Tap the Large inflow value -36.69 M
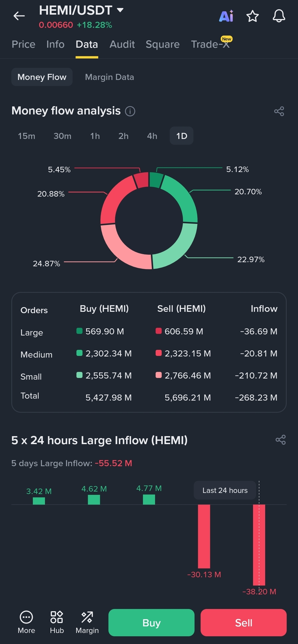This screenshot has height=644, width=298. (x=259, y=331)
